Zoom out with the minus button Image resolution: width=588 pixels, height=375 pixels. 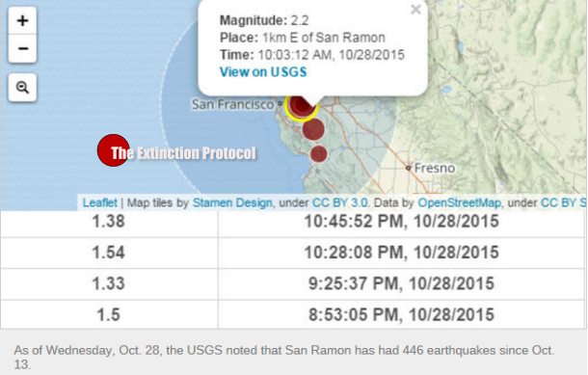point(22,49)
